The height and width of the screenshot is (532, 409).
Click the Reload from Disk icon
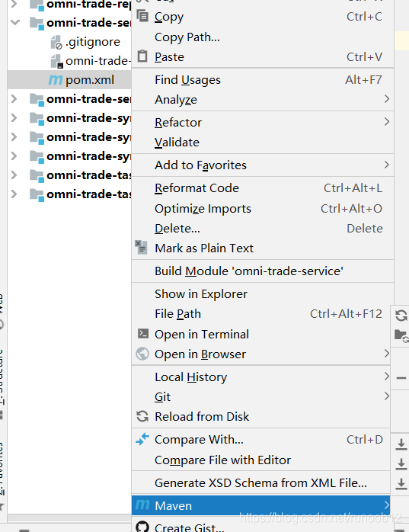[x=142, y=416]
